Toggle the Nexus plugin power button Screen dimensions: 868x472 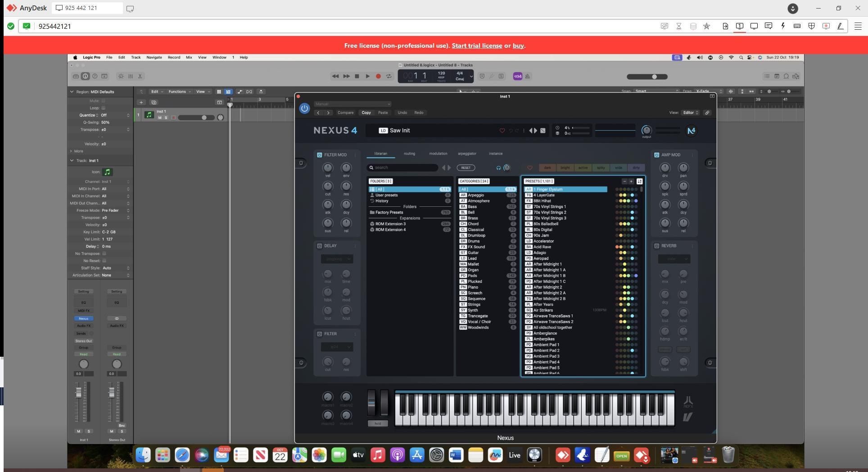pyautogui.click(x=304, y=108)
